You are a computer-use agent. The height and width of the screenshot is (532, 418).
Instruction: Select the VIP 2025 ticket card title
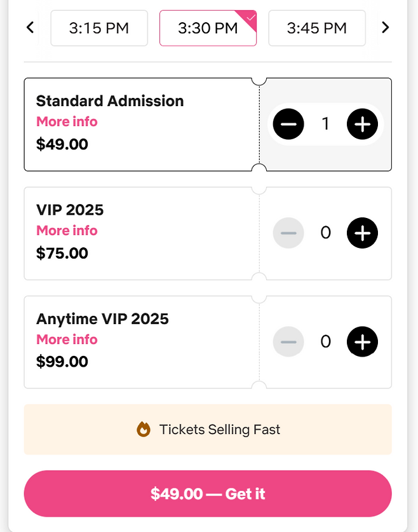click(70, 210)
